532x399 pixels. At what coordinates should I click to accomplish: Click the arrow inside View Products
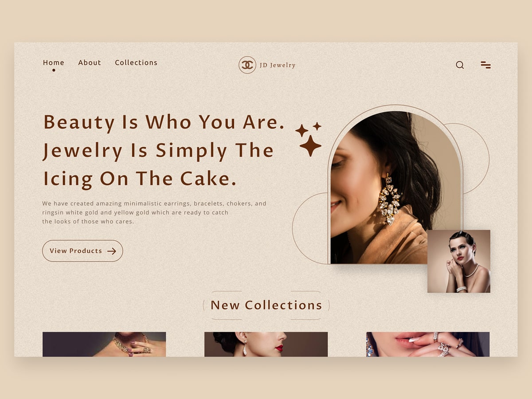(112, 251)
